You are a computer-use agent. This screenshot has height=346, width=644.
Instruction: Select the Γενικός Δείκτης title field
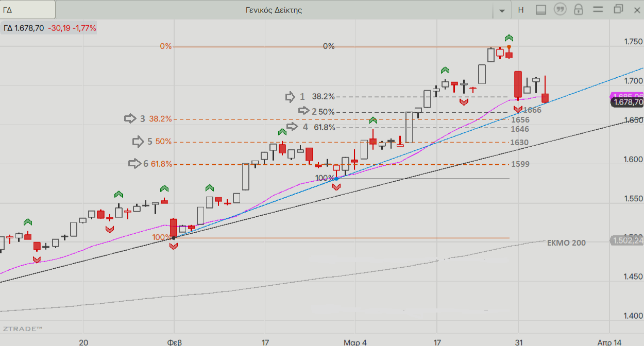274,10
